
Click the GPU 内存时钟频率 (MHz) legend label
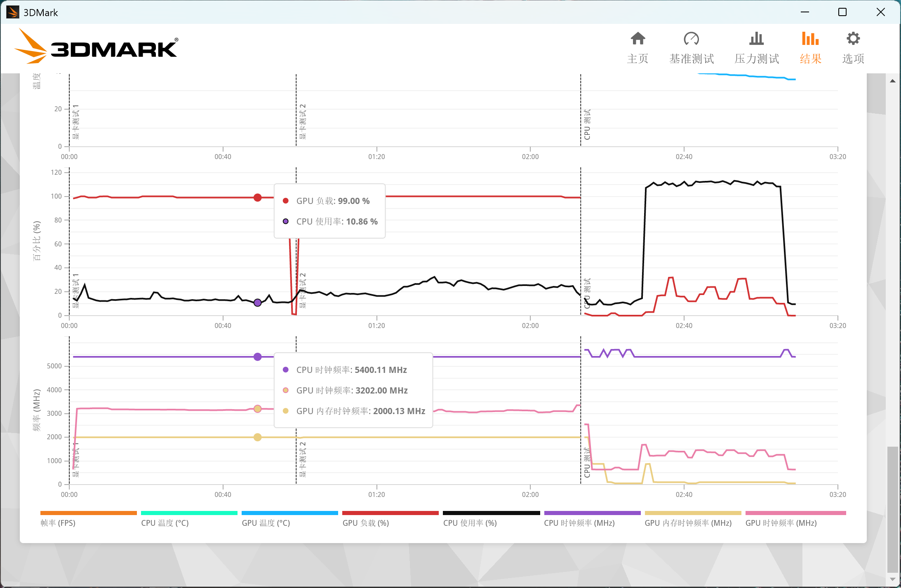[x=688, y=522]
